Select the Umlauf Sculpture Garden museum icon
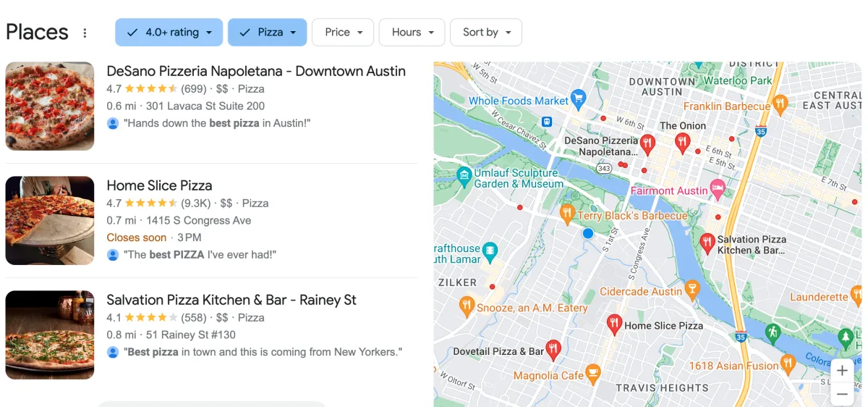 point(464,175)
